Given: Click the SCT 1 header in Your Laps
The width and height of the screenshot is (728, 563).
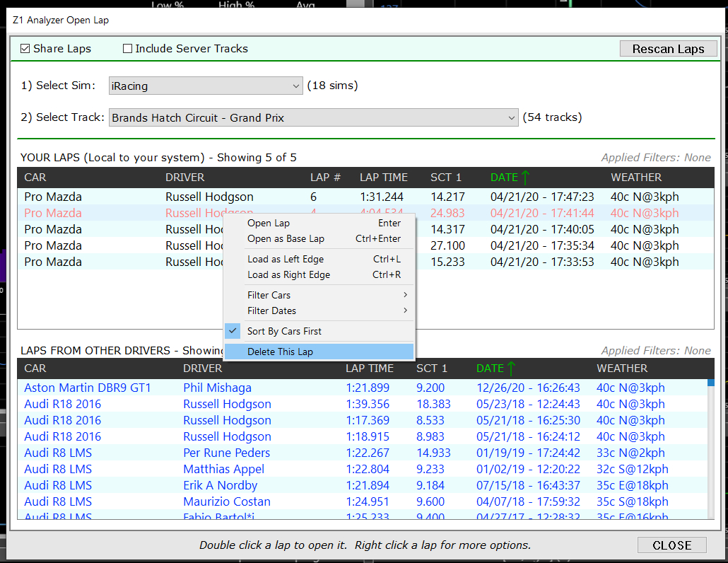Looking at the screenshot, I should point(446,178).
